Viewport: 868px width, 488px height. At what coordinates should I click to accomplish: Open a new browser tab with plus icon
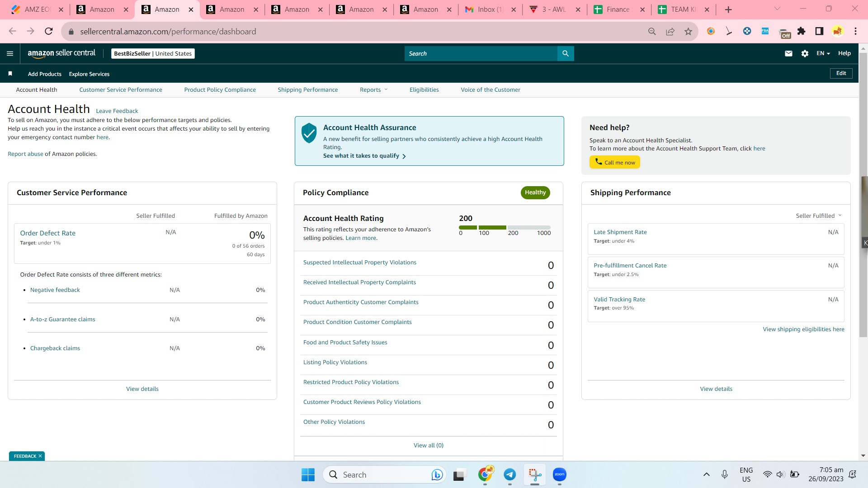(728, 9)
